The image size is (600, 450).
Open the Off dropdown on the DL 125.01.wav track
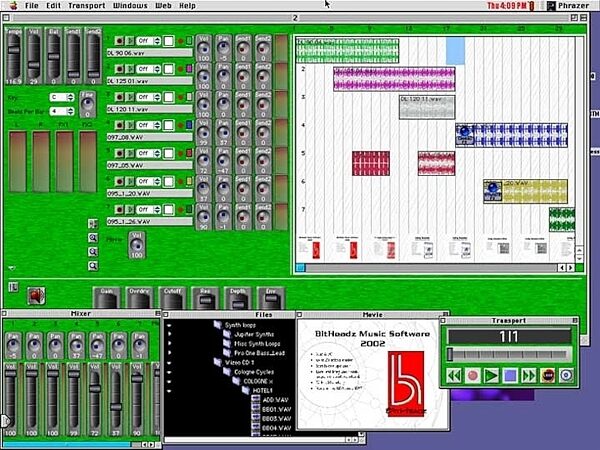click(x=148, y=69)
